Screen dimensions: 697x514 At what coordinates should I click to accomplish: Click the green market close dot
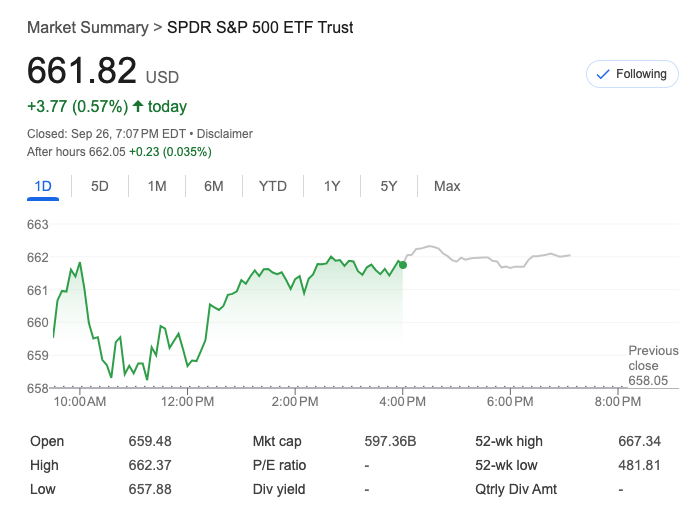pos(402,264)
